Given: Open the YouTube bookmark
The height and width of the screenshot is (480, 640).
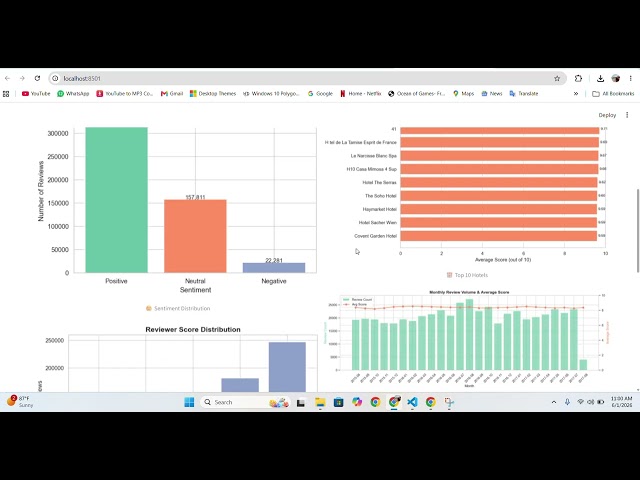Looking at the screenshot, I should pos(36,93).
